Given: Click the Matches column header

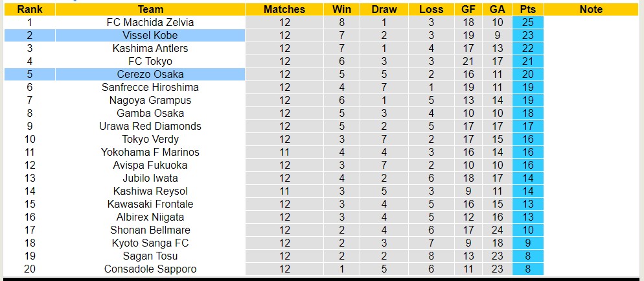Looking at the screenshot, I should pyautogui.click(x=284, y=9).
